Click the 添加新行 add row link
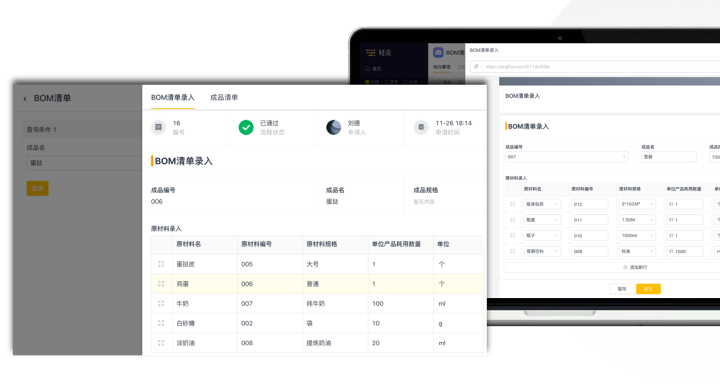This screenshot has height=384, width=720. point(635,267)
